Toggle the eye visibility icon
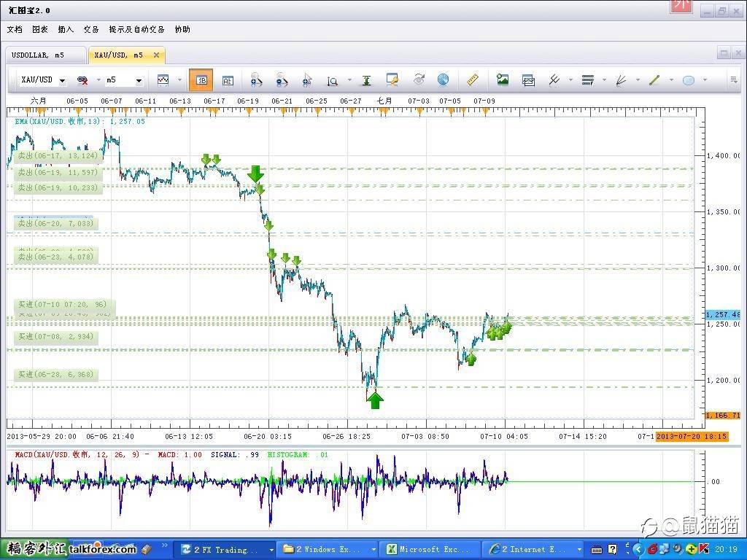The height and width of the screenshot is (560, 747). tap(419, 79)
